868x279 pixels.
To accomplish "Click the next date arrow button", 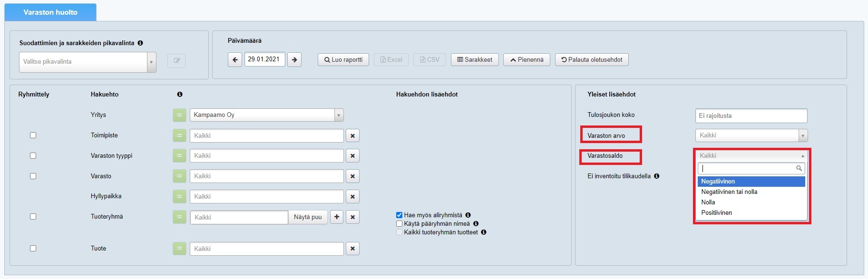I will 294,60.
